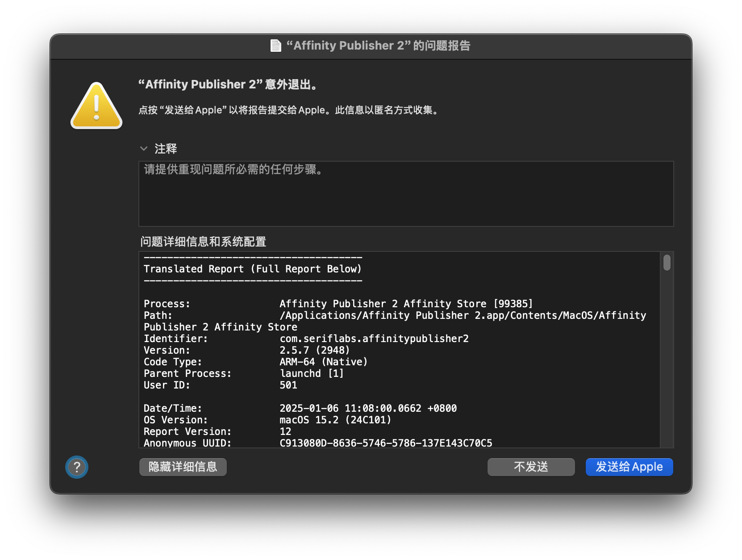Click the yellow warning triangle icon
742x560 pixels.
coord(96,105)
